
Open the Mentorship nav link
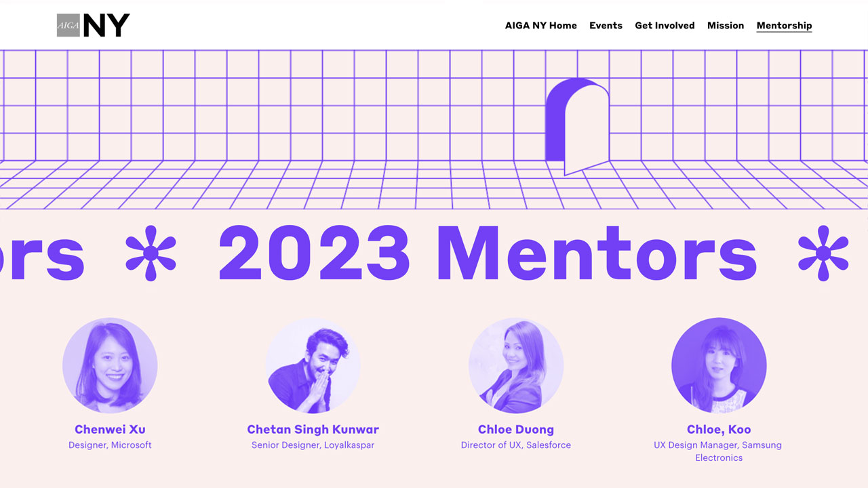(784, 26)
